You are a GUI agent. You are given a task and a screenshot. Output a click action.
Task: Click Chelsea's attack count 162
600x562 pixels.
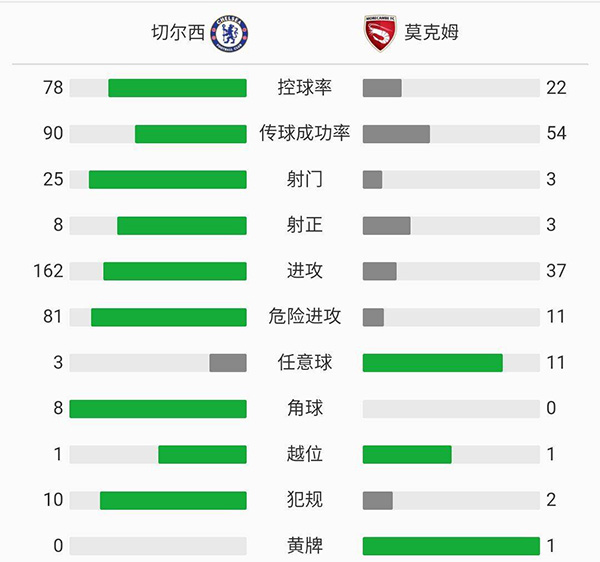pyautogui.click(x=48, y=271)
